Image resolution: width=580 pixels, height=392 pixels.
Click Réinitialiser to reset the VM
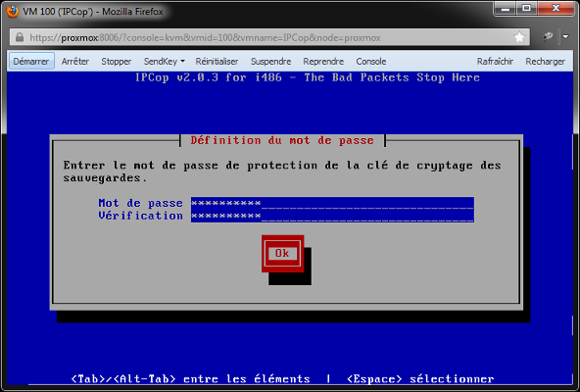pyautogui.click(x=217, y=61)
